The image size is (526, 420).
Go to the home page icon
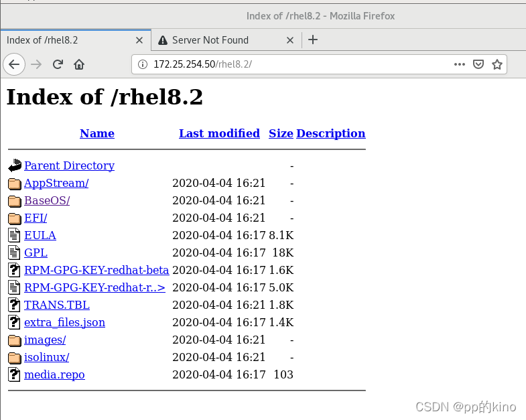pos(79,64)
